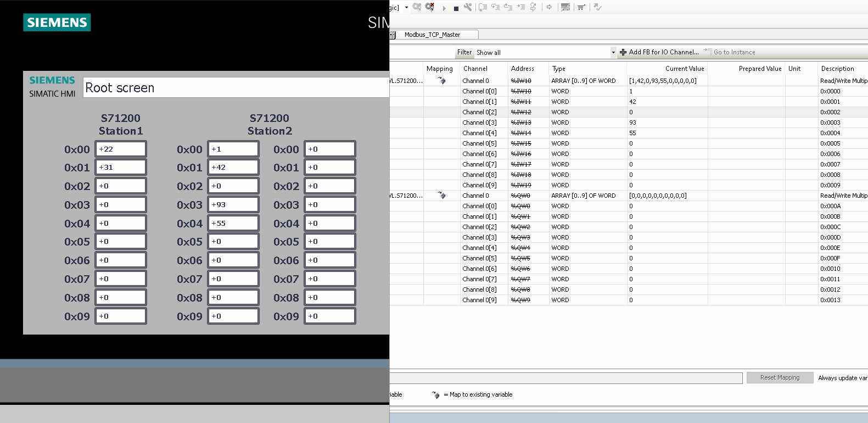Click the Logout gears icon with red X
The image size is (868, 423).
430,7
